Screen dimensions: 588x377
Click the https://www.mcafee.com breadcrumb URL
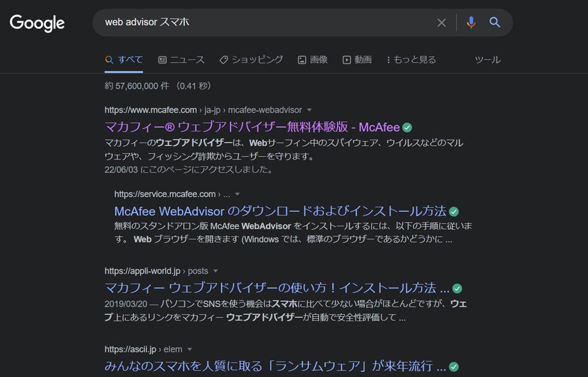[150, 110]
